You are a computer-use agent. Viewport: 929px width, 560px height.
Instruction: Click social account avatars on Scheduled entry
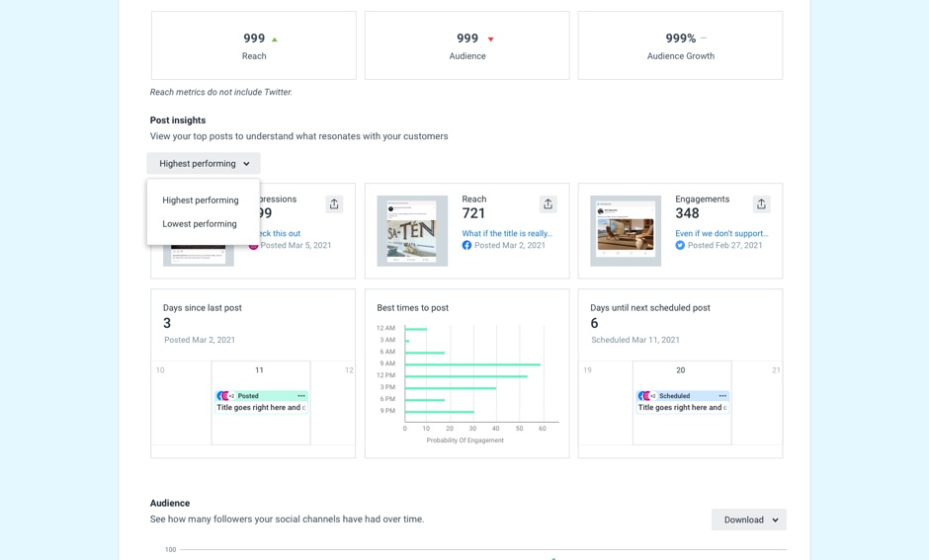[x=646, y=395]
